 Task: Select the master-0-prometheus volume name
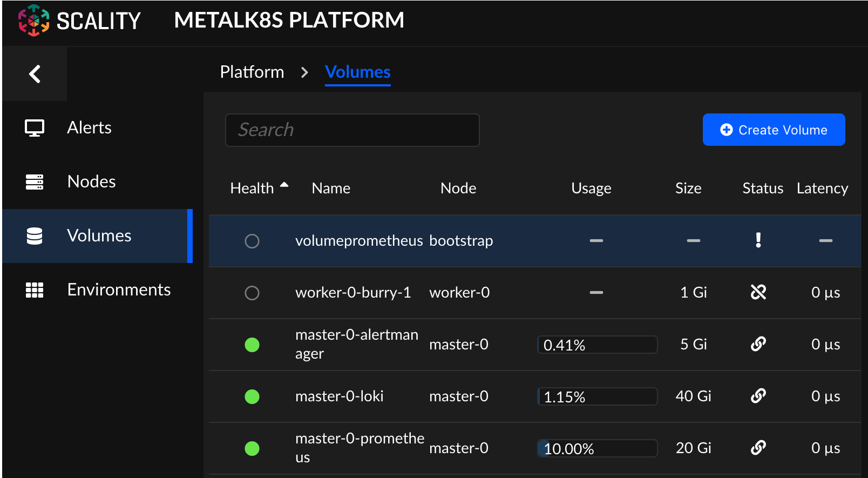coord(360,448)
